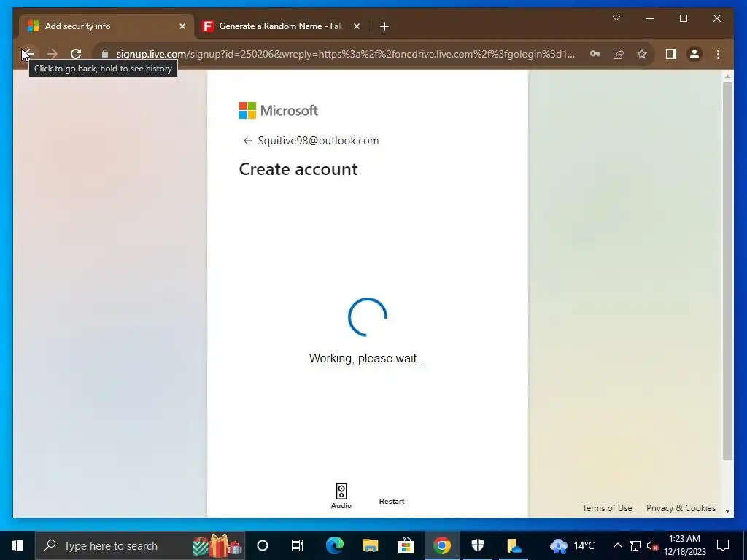Close the Generate a Random Name tab
747x560 pixels.
pyautogui.click(x=356, y=26)
